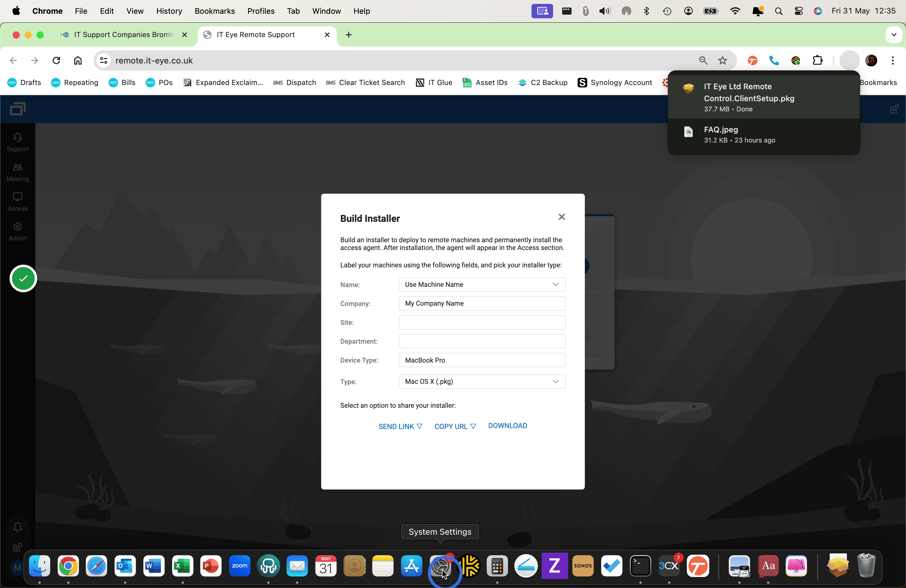
Task: Expand the Name dropdown 'Use Machine Name'
Action: pos(482,284)
